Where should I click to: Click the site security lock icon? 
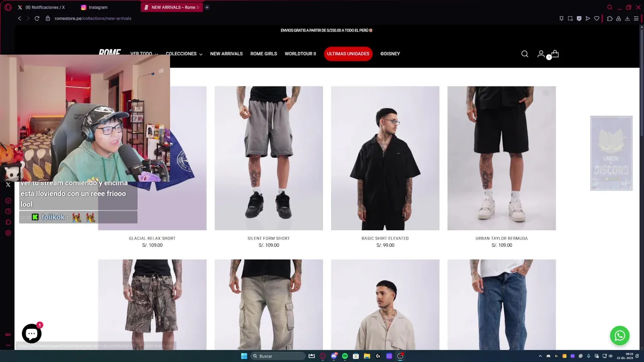pos(48,18)
